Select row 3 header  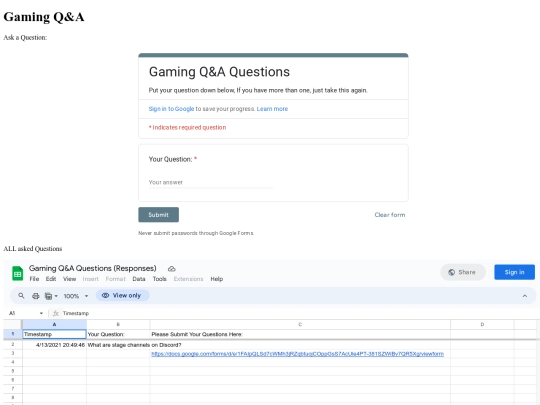(13, 353)
